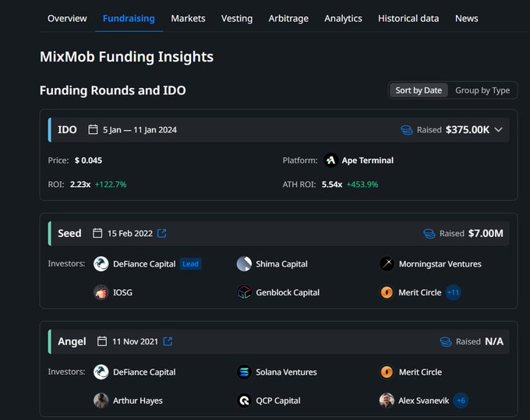Click the IDO calendar icon

93,129
